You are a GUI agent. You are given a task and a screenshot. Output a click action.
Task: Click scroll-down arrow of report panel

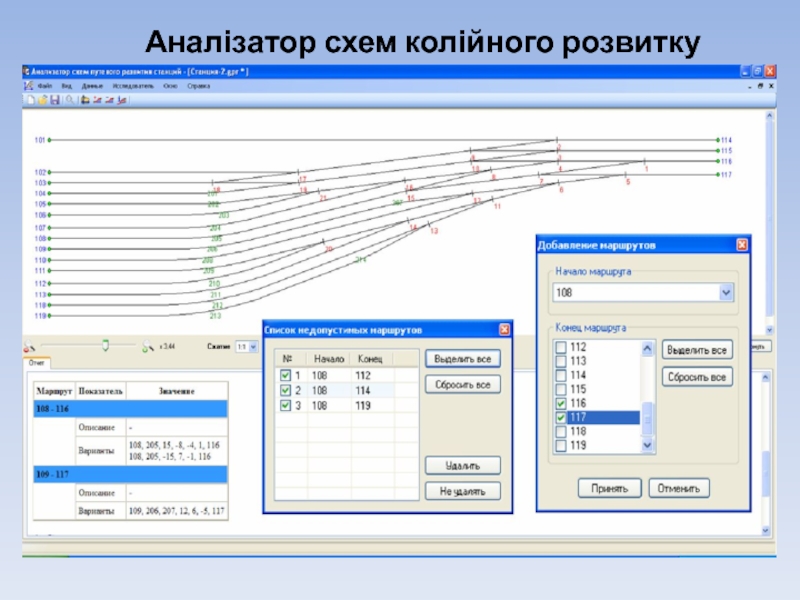pyautogui.click(x=765, y=531)
